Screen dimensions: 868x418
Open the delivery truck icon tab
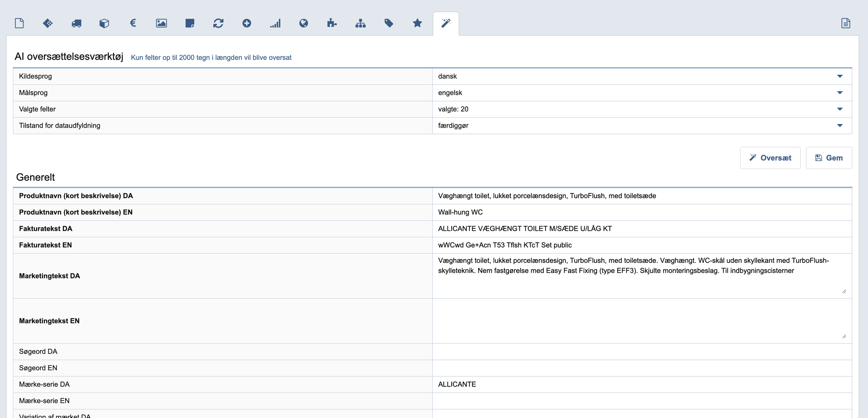pos(76,23)
